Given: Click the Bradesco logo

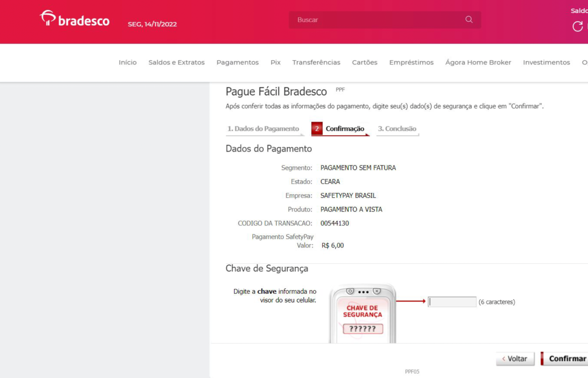Looking at the screenshot, I should 75,19.
